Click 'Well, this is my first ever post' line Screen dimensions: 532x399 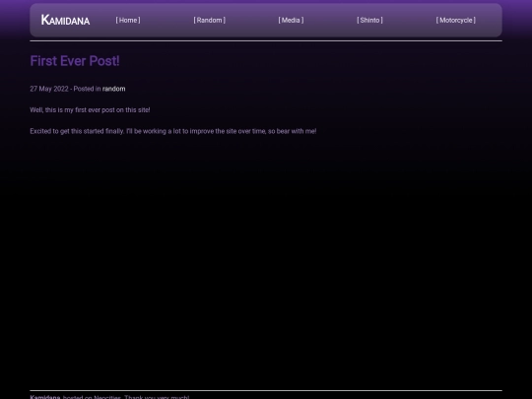click(x=90, y=110)
